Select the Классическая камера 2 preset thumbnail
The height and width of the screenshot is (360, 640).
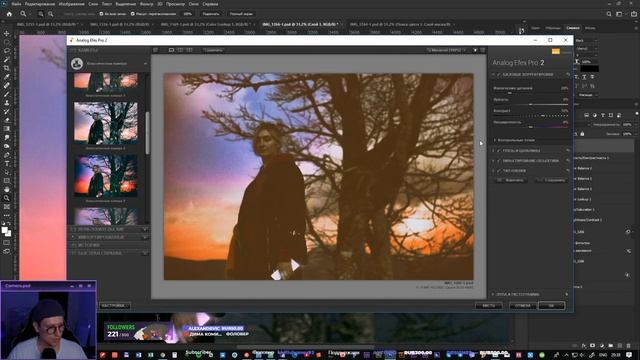coord(106,123)
